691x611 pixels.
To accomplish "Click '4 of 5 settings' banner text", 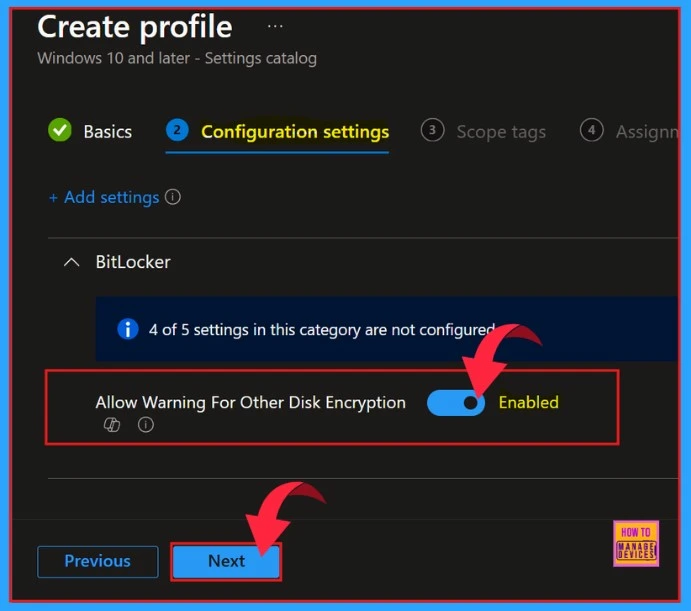I will [x=322, y=330].
